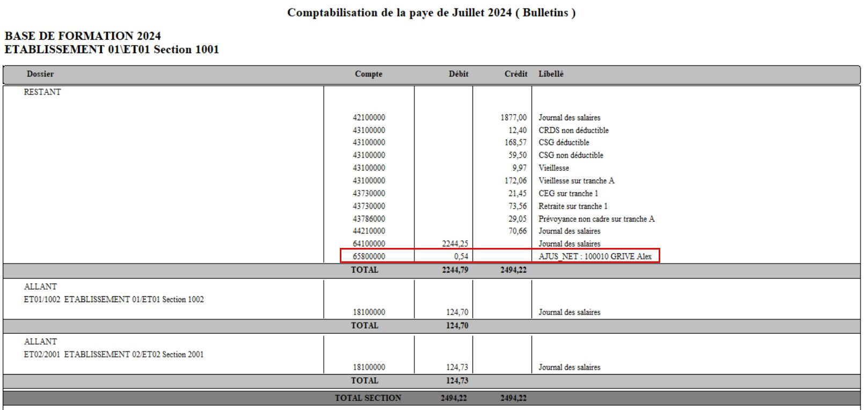This screenshot has width=868, height=410.
Task: Select the 'BASE DE FORMATION 2024' heading
Action: click(x=83, y=36)
